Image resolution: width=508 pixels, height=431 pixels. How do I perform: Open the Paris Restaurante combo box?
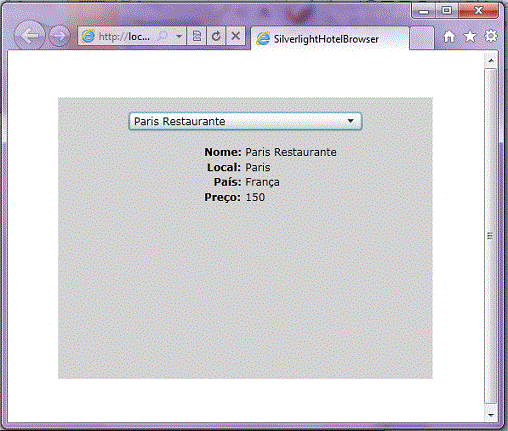[x=245, y=121]
